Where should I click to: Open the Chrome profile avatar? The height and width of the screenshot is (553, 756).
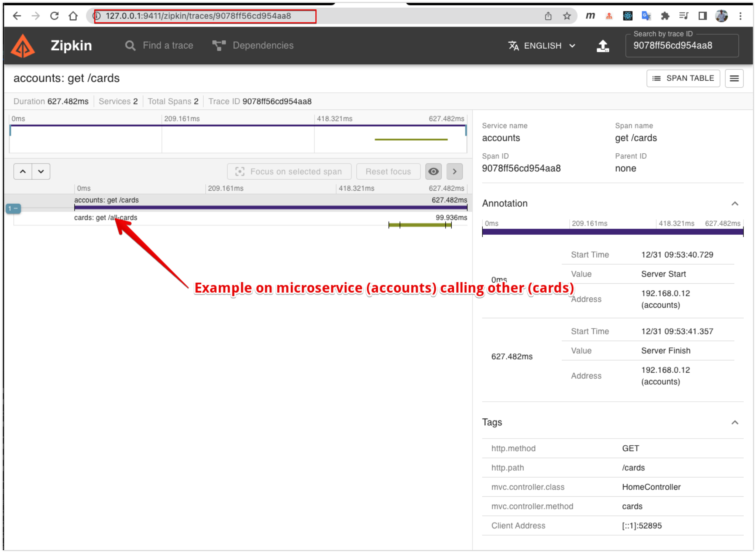tap(721, 16)
